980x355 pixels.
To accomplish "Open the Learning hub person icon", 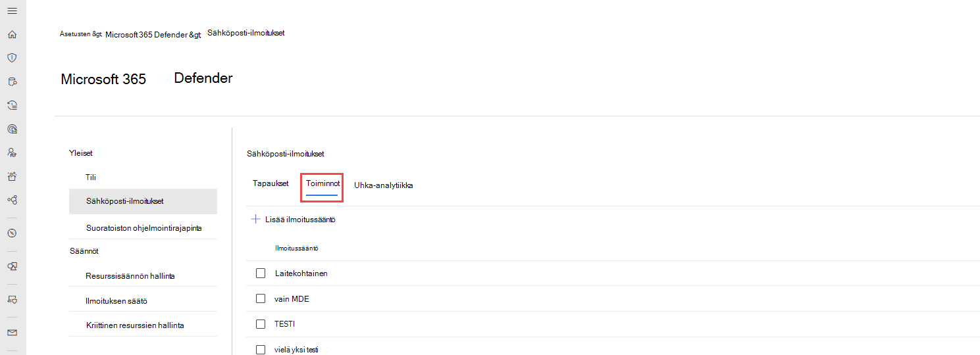I will click(12, 153).
